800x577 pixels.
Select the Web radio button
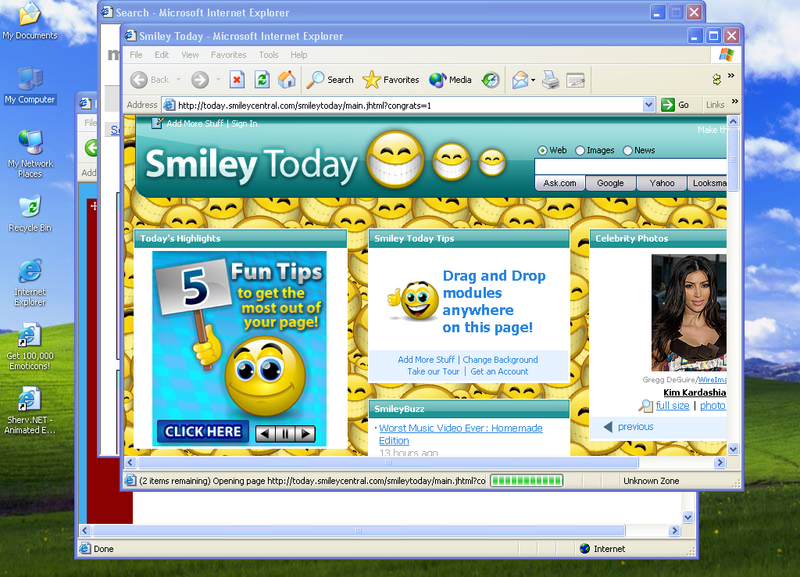click(542, 150)
